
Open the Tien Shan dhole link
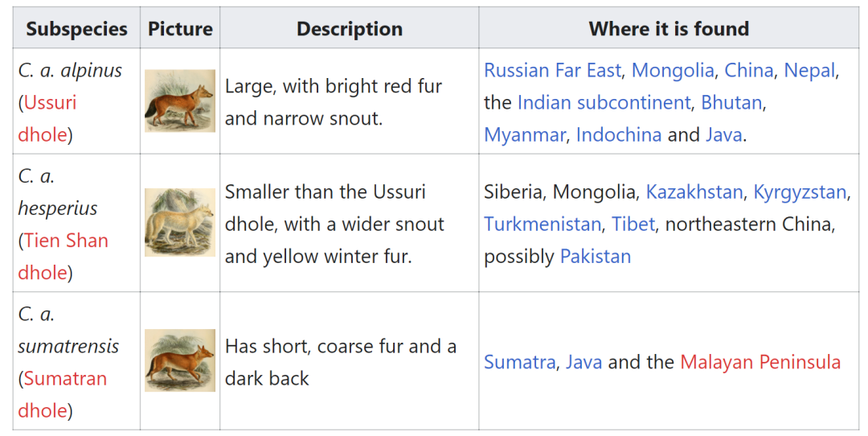point(66,241)
